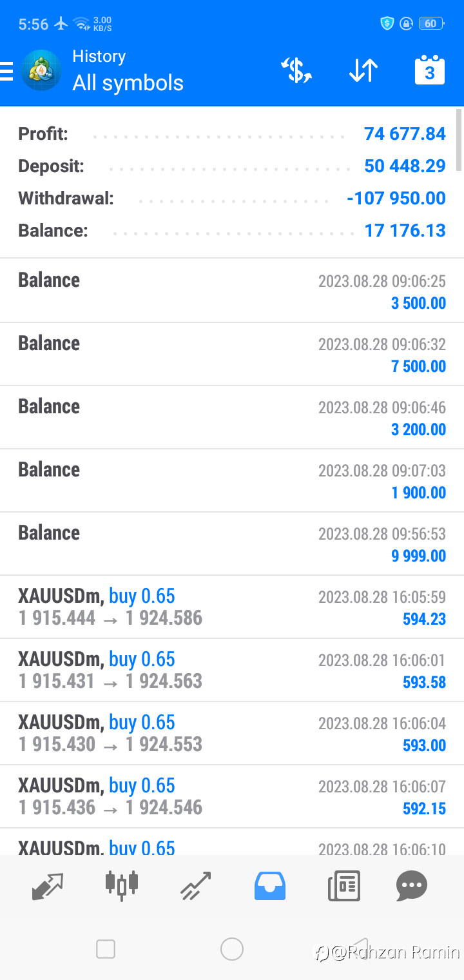Tap the Android recent apps button

pyautogui.click(x=105, y=949)
